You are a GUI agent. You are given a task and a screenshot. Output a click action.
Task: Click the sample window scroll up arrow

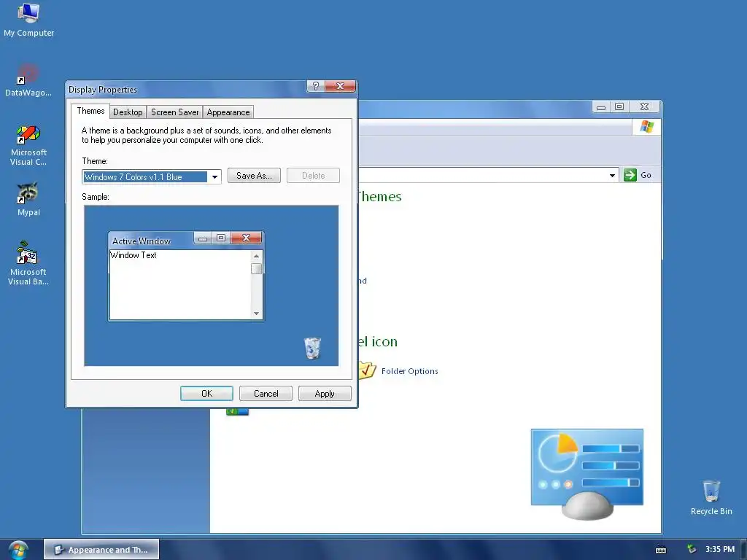click(256, 256)
